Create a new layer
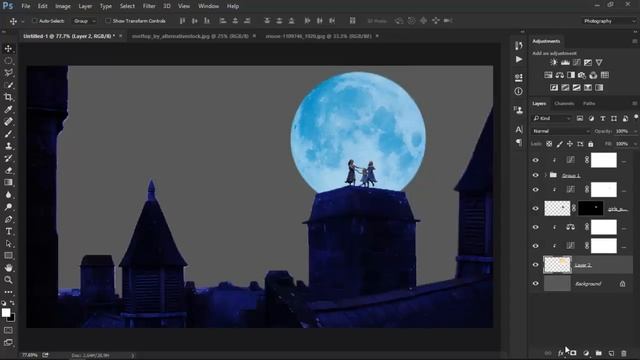This screenshot has width=640, height=360. coord(611,353)
